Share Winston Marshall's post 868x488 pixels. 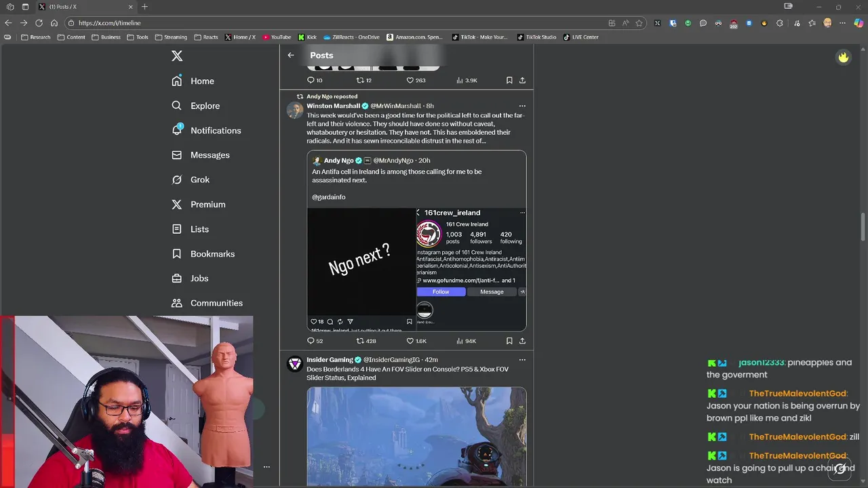(x=522, y=341)
